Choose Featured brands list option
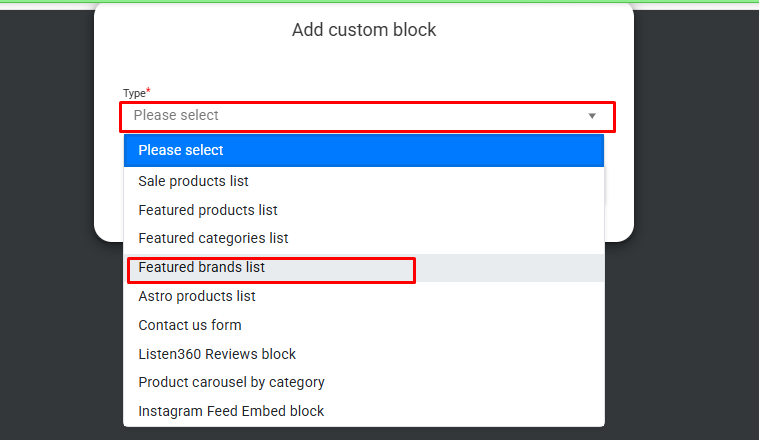The height and width of the screenshot is (440, 759). tap(364, 268)
